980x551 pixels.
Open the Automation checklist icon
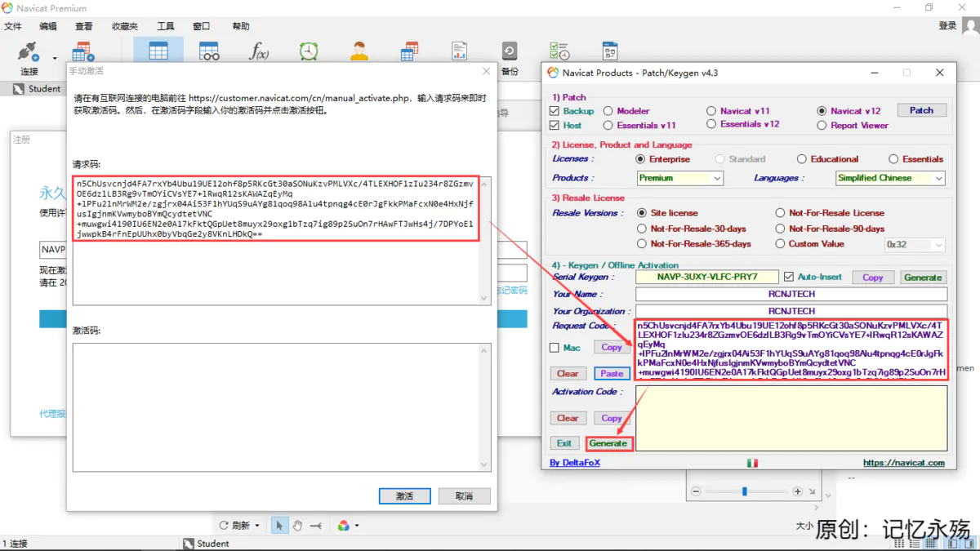tap(559, 51)
